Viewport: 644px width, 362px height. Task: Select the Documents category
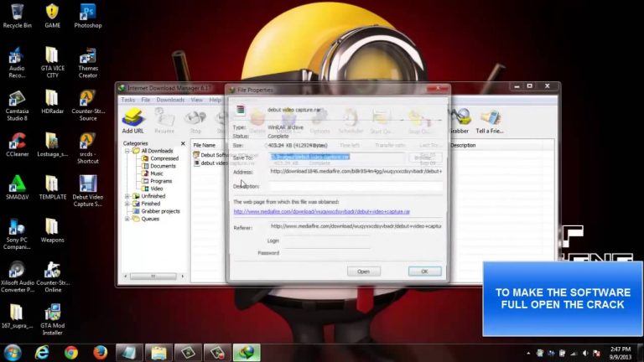[159, 166]
